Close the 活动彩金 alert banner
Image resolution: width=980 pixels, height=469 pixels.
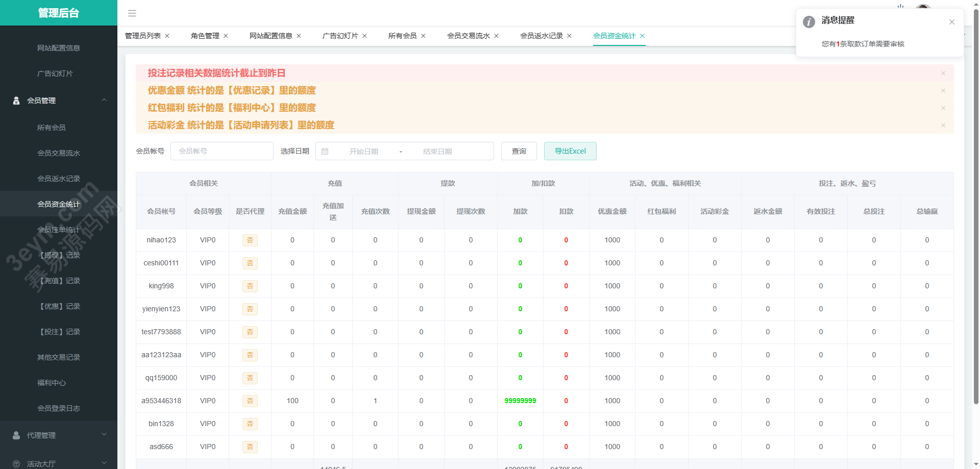pyautogui.click(x=943, y=126)
